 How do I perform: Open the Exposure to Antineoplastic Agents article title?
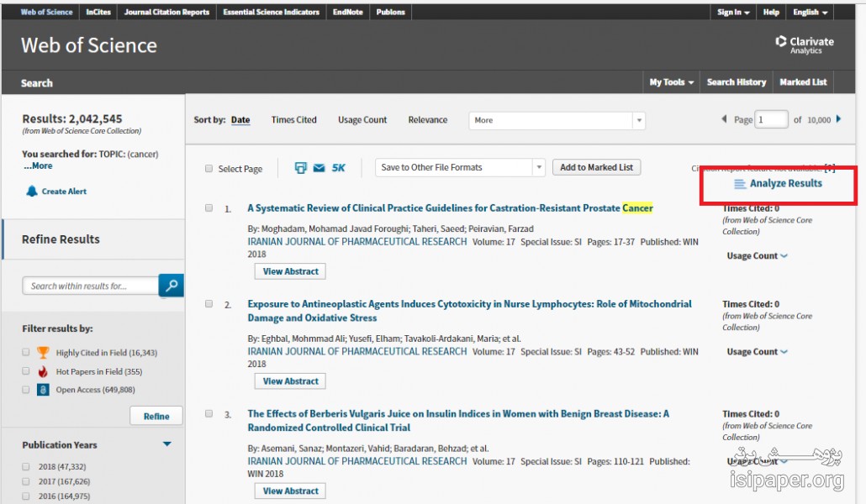coord(469,311)
